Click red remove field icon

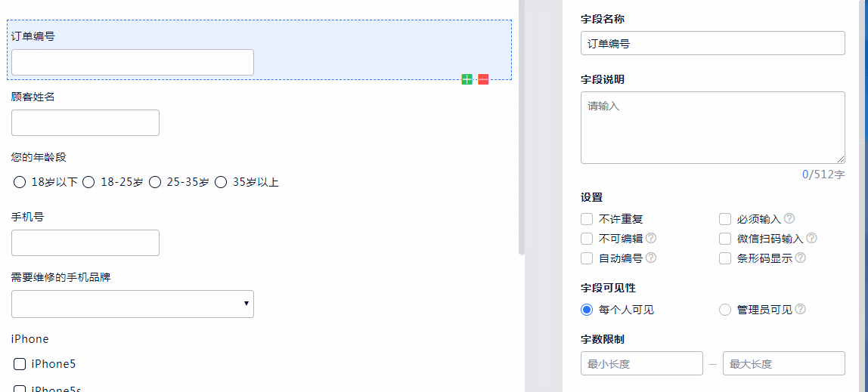pyautogui.click(x=483, y=79)
